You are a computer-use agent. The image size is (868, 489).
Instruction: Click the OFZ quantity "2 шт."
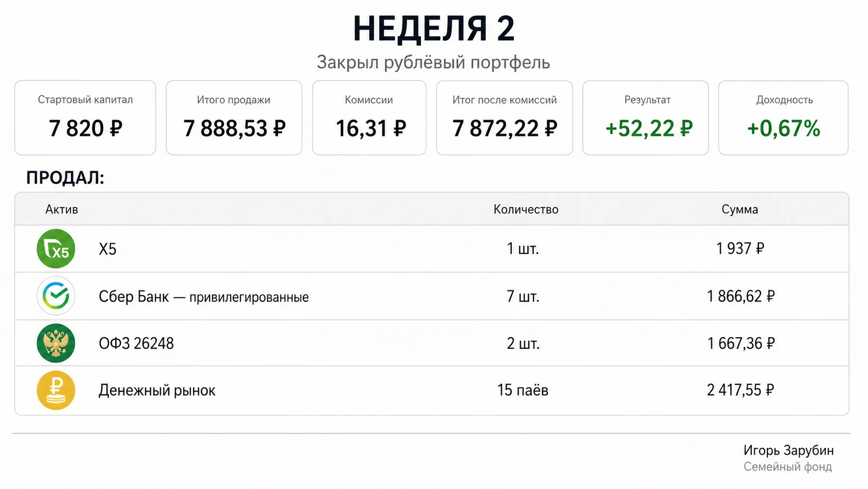pyautogui.click(x=523, y=344)
